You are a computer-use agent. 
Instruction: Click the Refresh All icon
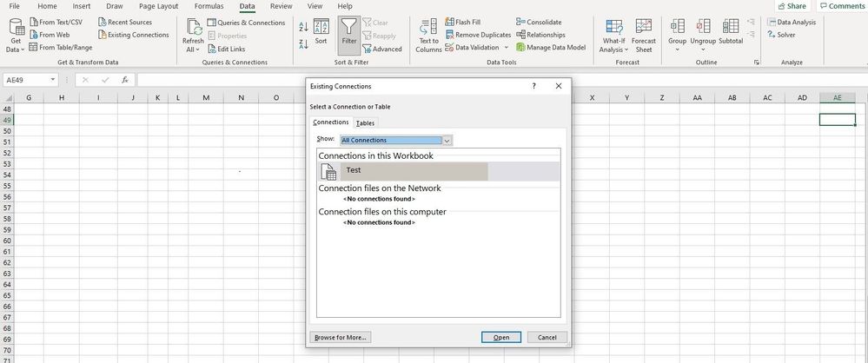pyautogui.click(x=194, y=27)
